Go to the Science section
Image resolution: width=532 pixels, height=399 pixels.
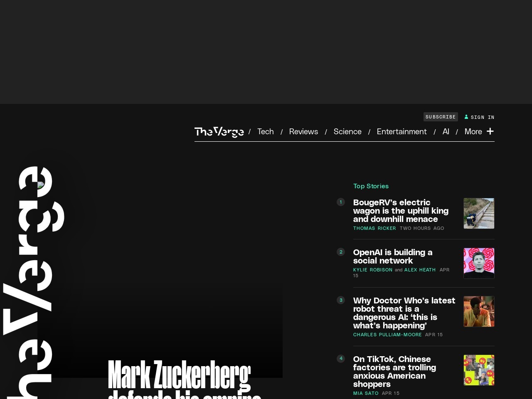[x=347, y=131]
